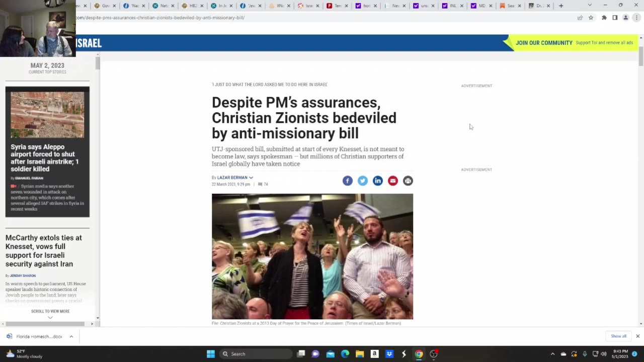
Task: Open Task View on the taskbar
Action: [301, 354]
